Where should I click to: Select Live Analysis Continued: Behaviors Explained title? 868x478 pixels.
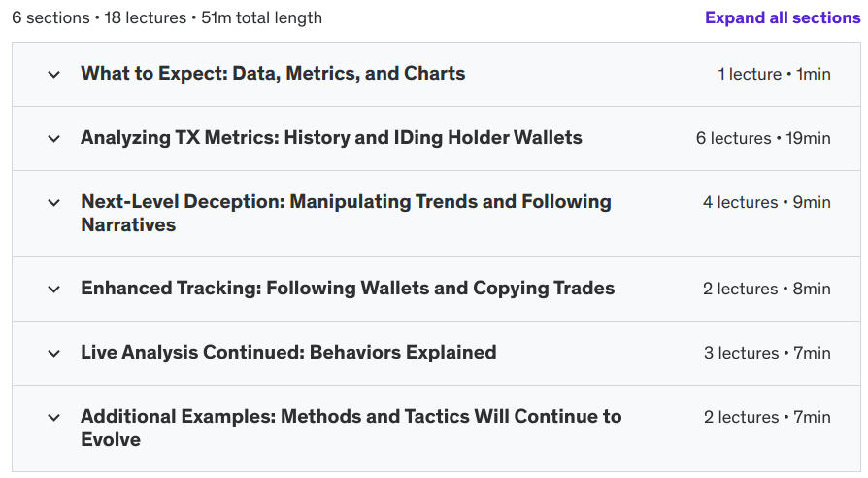[x=288, y=353]
